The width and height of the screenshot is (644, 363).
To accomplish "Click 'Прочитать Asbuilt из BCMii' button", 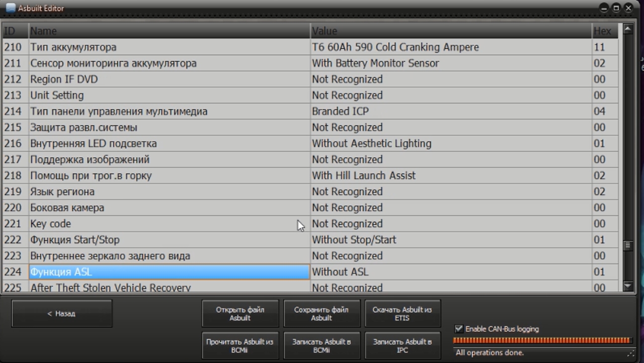I will 240,345.
